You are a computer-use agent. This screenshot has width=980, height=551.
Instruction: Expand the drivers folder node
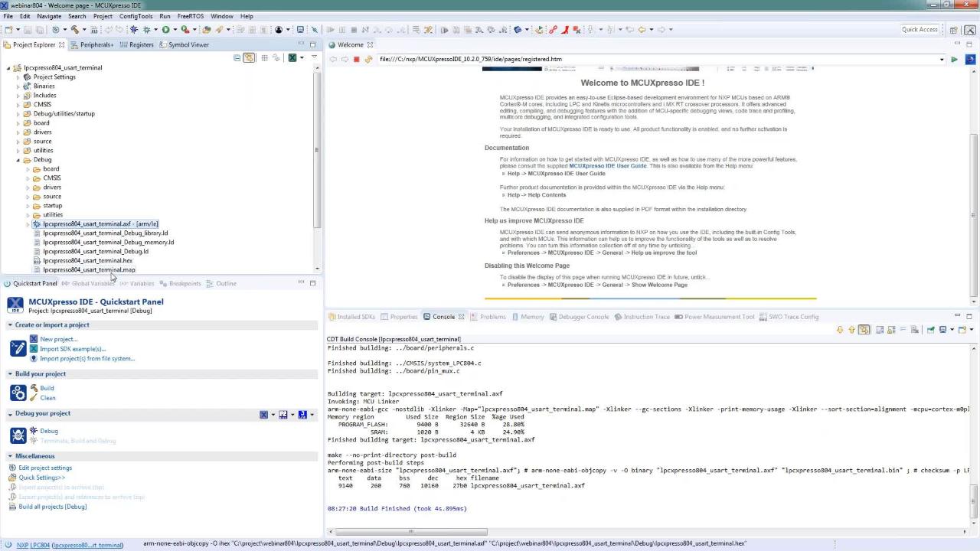[18, 132]
